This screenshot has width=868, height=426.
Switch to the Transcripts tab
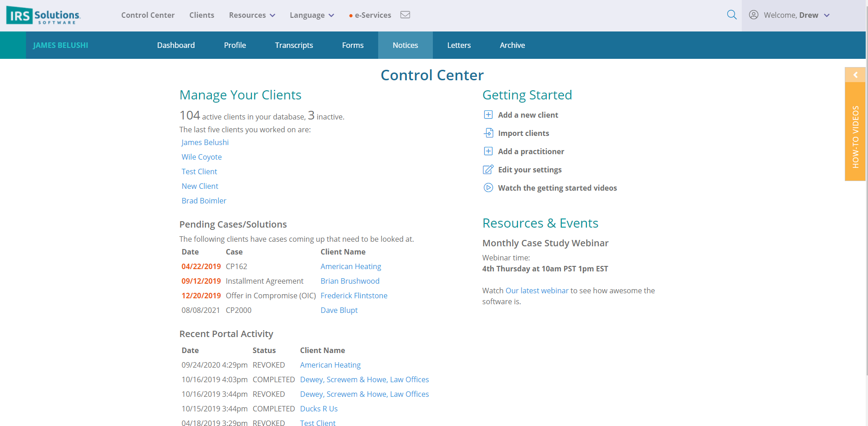tap(294, 45)
